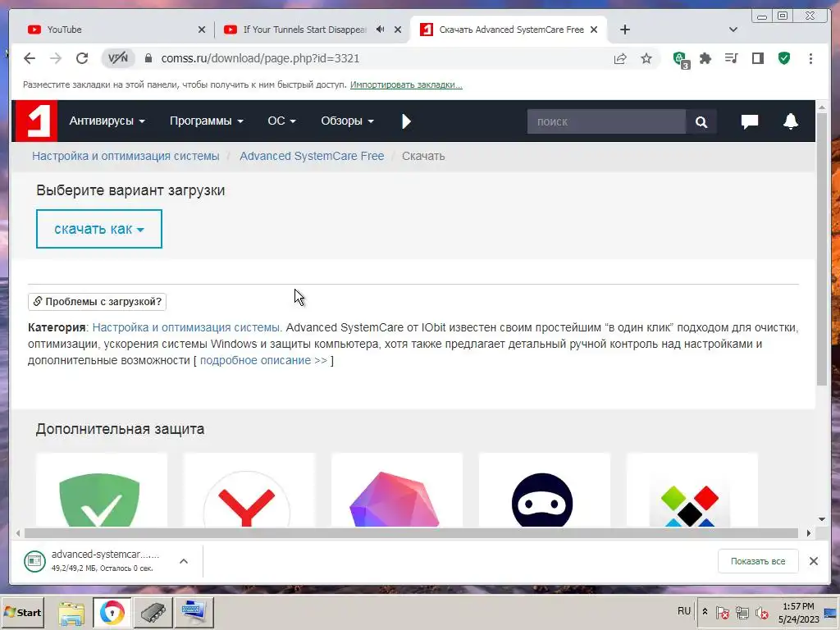Open the media control playlist icon
This screenshot has height=630, width=840.
[x=731, y=58]
